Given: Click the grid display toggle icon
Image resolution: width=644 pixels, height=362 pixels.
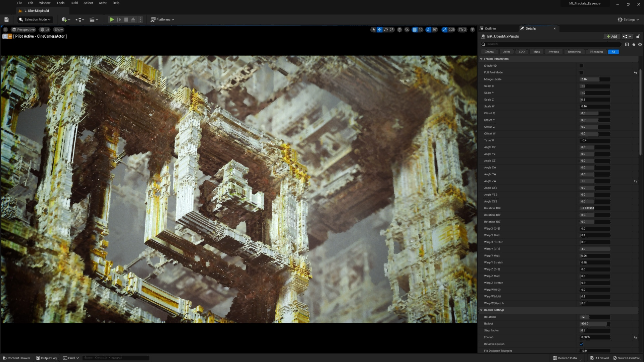Looking at the screenshot, I should pos(415,29).
